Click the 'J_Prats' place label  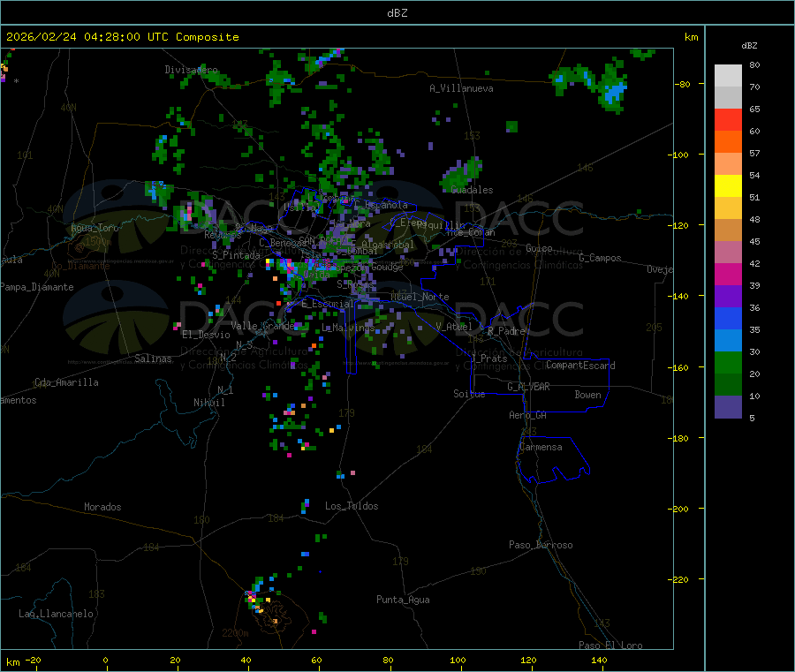pyautogui.click(x=488, y=359)
